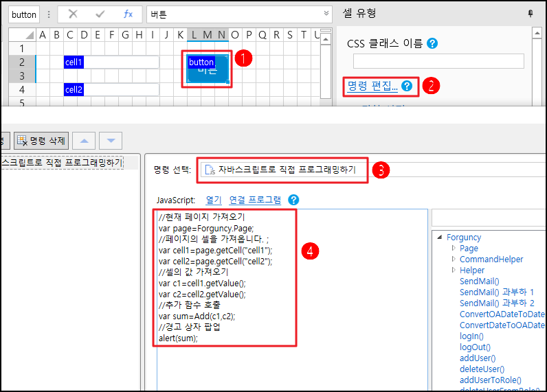Click the pin icon in 셀 유형 panel

coord(531,13)
